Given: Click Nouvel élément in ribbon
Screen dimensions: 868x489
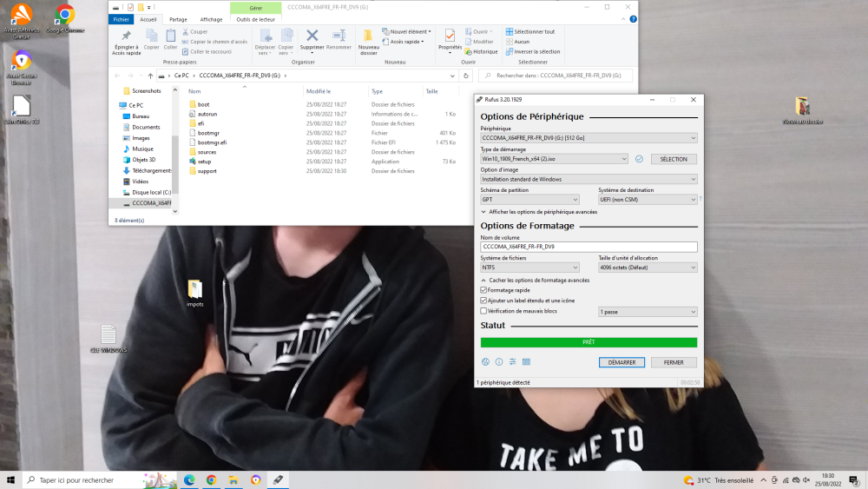Looking at the screenshot, I should click(406, 31).
